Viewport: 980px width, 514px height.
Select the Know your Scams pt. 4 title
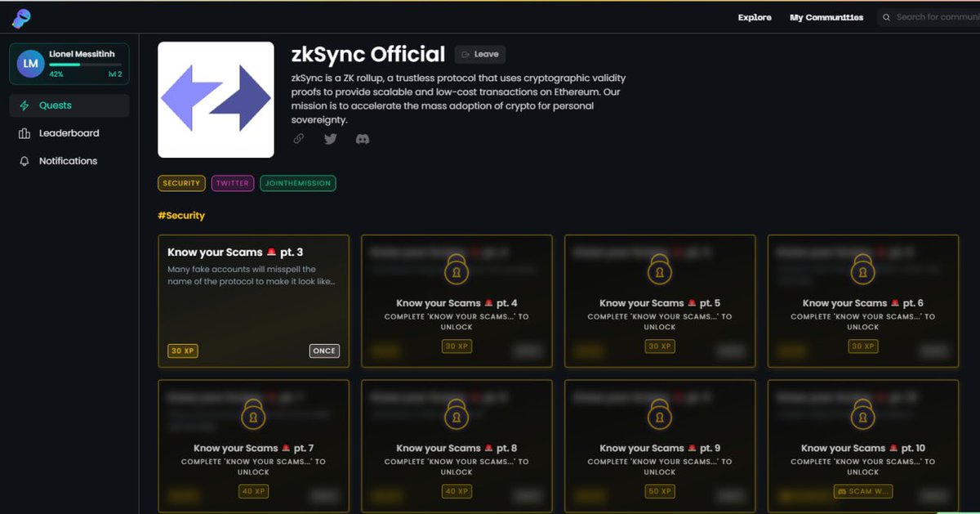point(457,303)
